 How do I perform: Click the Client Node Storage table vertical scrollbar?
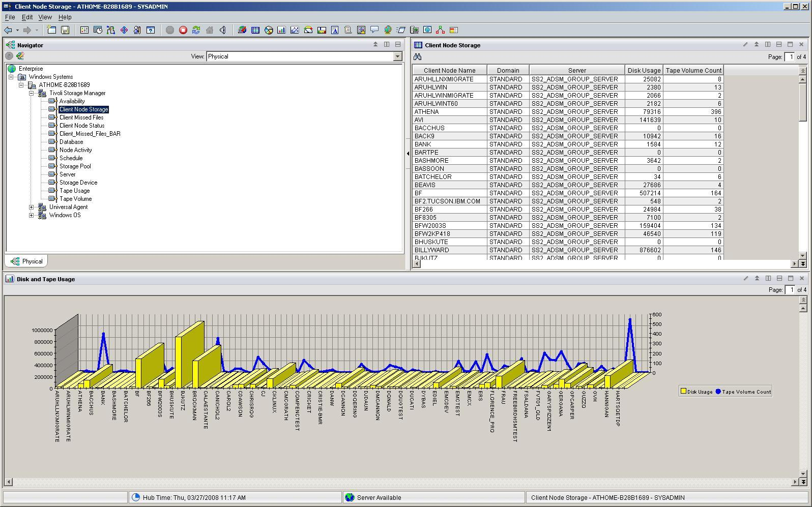point(803,167)
